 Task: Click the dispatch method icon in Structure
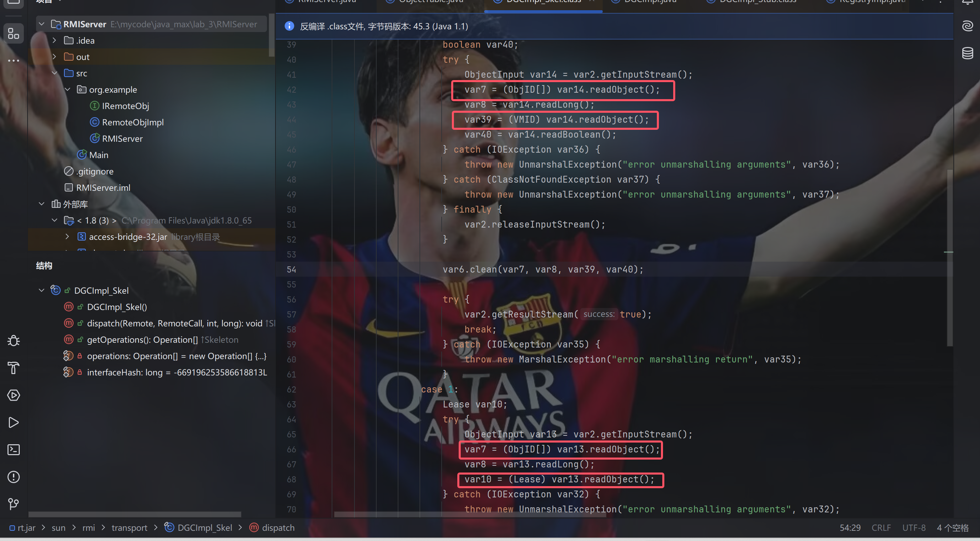68,323
